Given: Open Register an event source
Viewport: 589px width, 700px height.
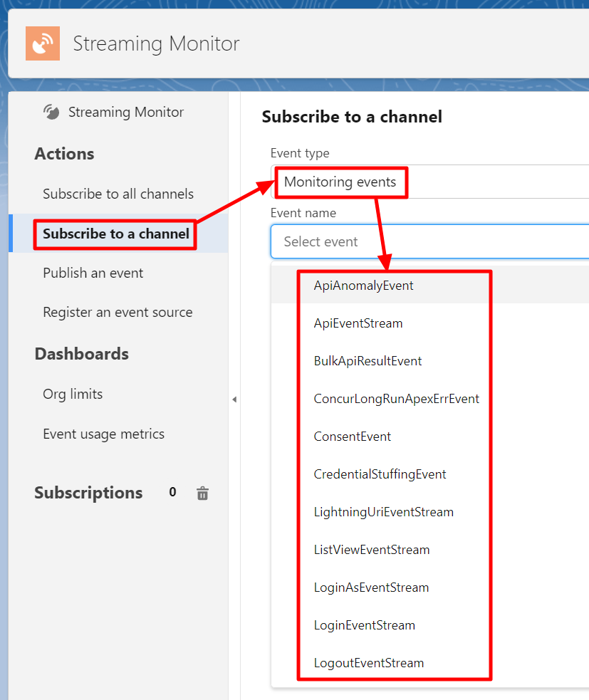Looking at the screenshot, I should (x=118, y=312).
